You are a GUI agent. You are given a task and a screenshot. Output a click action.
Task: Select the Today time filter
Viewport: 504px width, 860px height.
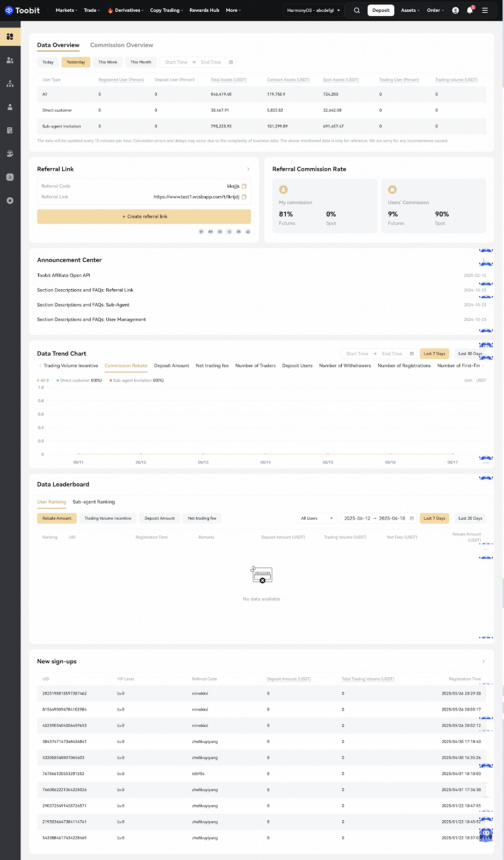tap(48, 62)
